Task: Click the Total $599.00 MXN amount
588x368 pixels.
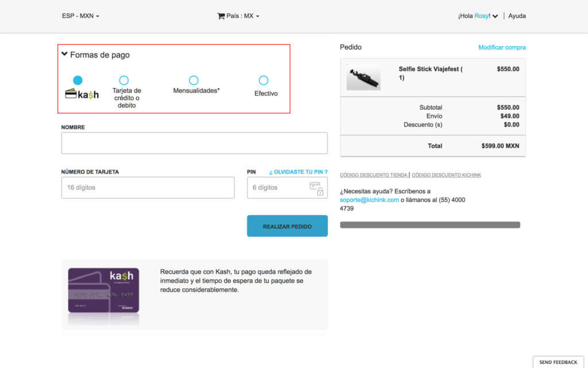Action: (x=500, y=145)
